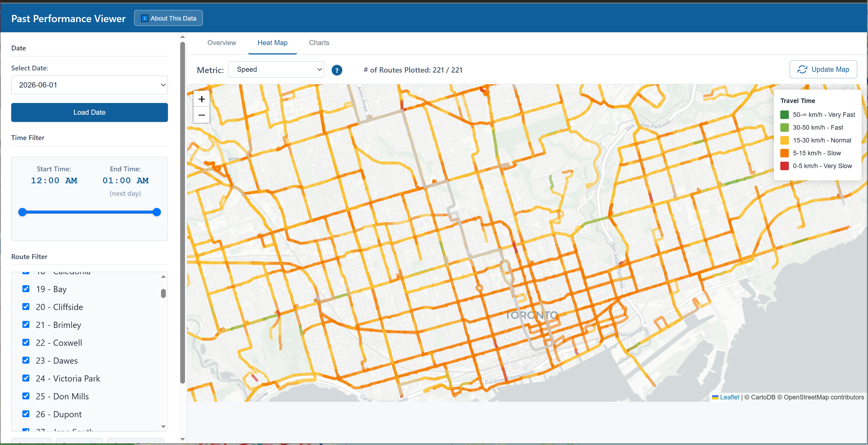Click the About This Data button

point(168,18)
